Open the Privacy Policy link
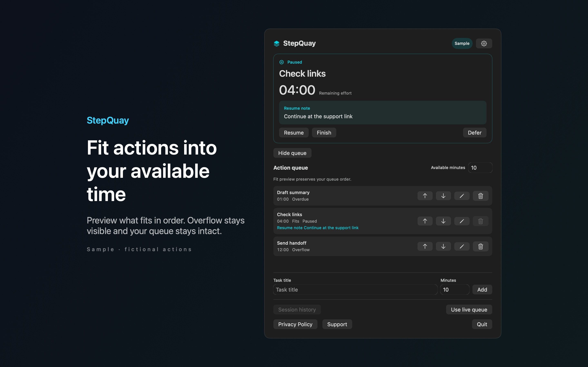 coord(295,324)
